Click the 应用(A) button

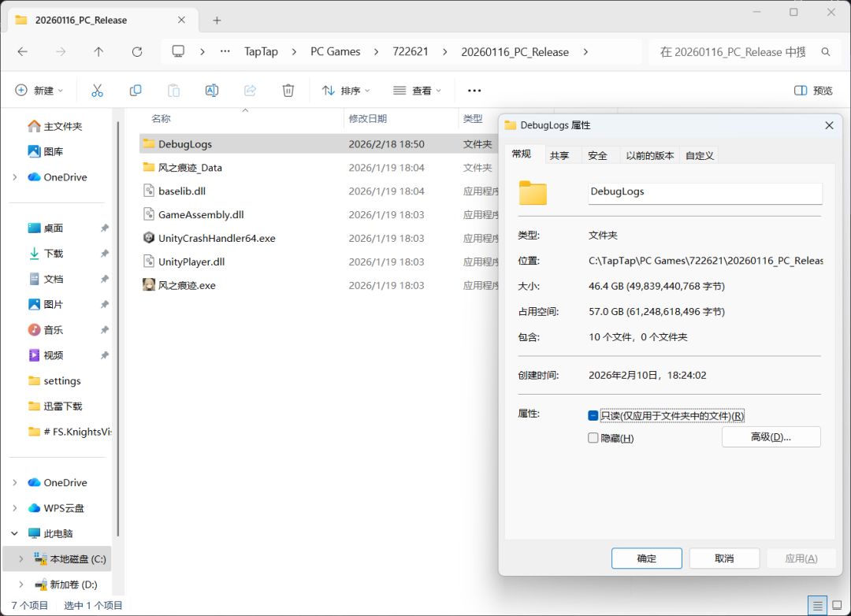801,558
